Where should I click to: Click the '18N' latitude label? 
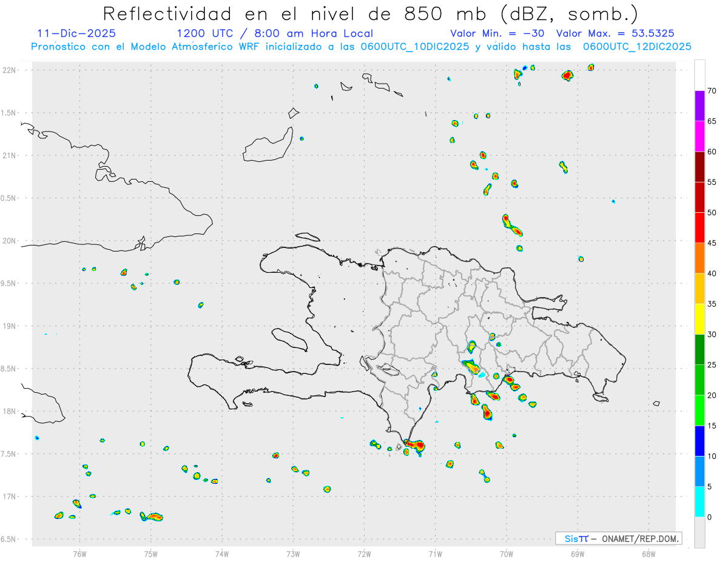tap(10, 411)
